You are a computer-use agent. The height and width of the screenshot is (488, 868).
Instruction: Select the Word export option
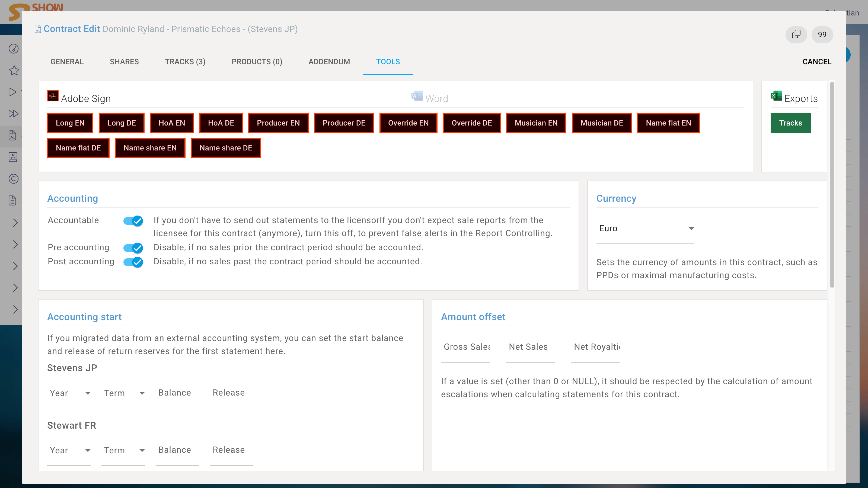click(430, 98)
